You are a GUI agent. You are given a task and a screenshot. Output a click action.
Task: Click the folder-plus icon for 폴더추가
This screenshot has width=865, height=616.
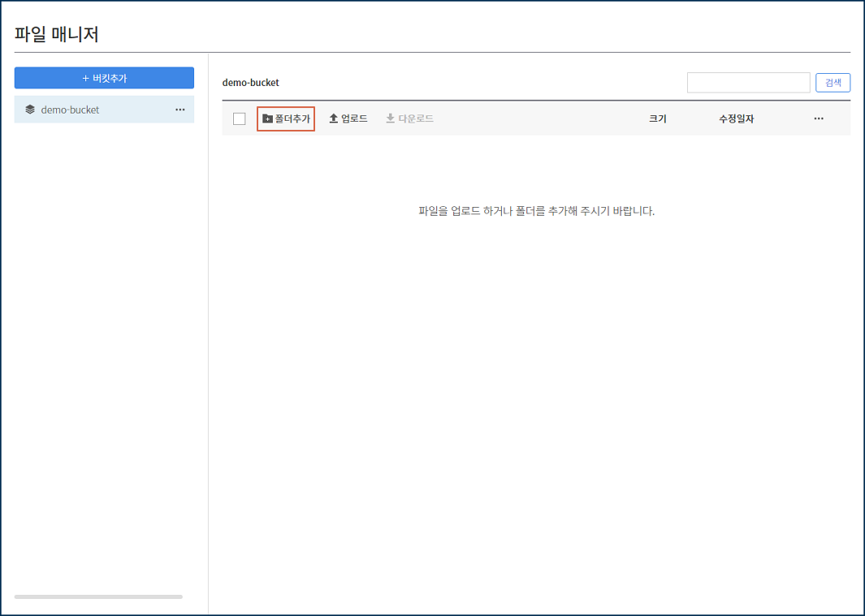(267, 118)
